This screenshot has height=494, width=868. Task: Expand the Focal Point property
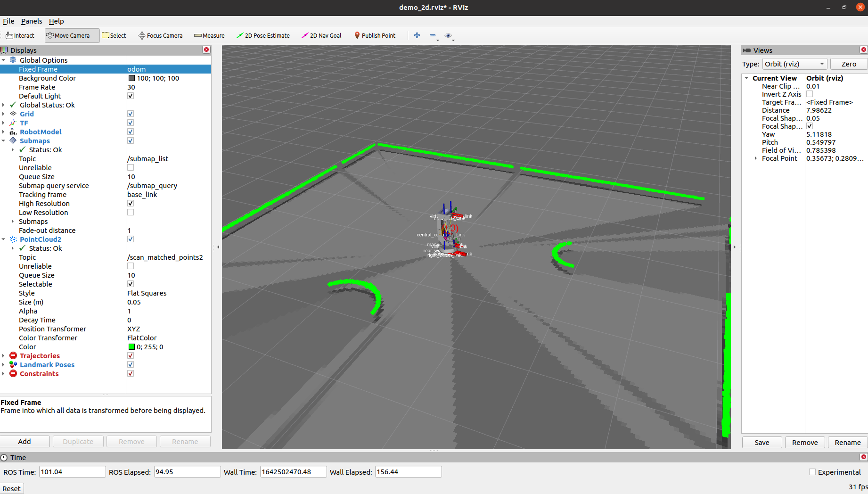[756, 158]
